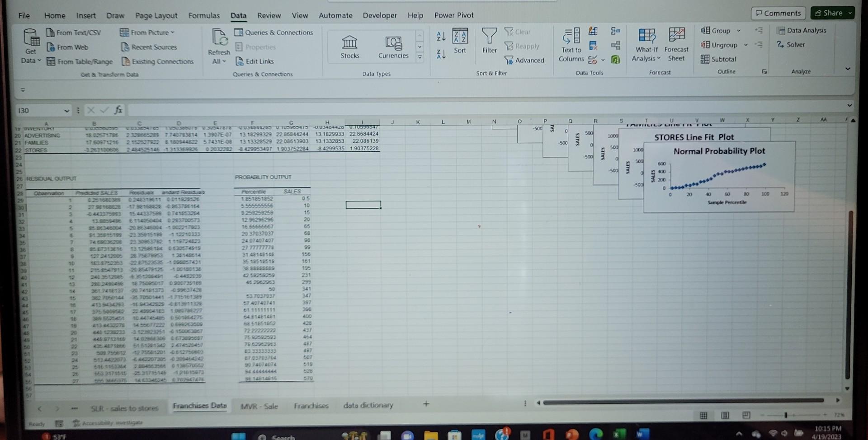Viewport: 868px width, 440px height.
Task: Select the Stocks data type
Action: (350, 47)
